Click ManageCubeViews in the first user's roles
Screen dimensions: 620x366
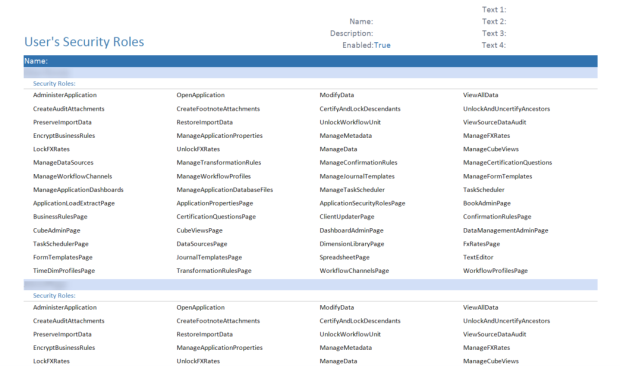(x=491, y=149)
